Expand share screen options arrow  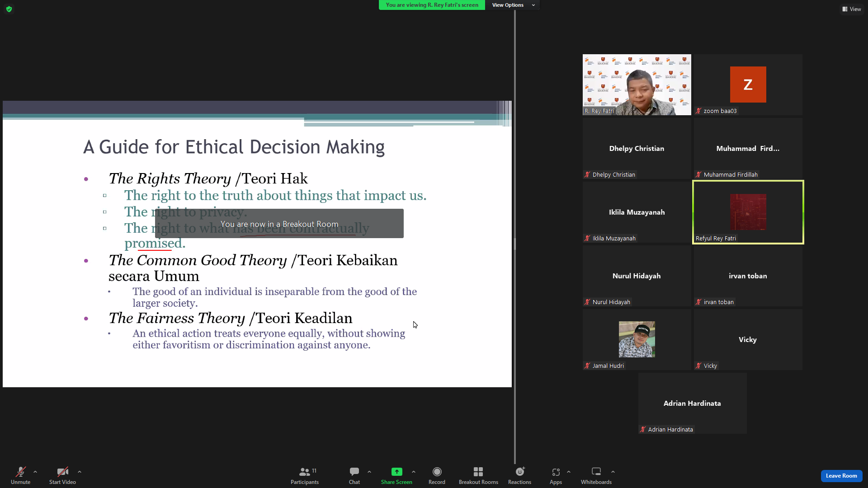414,472
